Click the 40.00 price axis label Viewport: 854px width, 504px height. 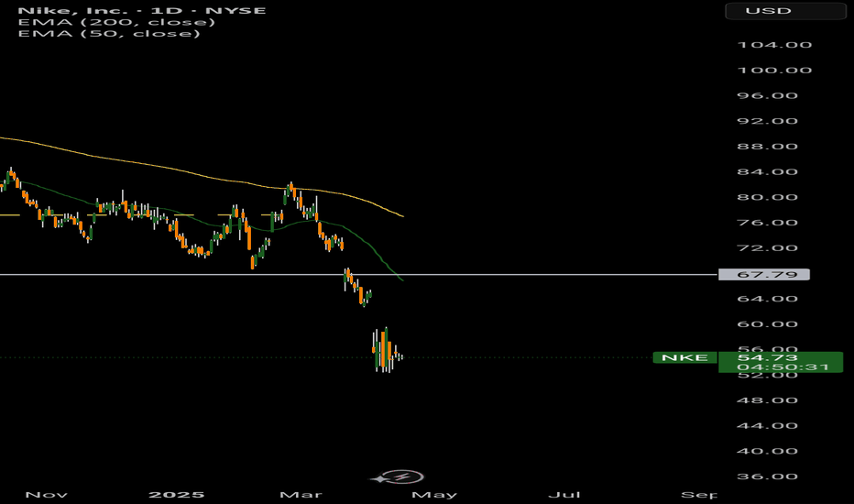click(x=767, y=451)
